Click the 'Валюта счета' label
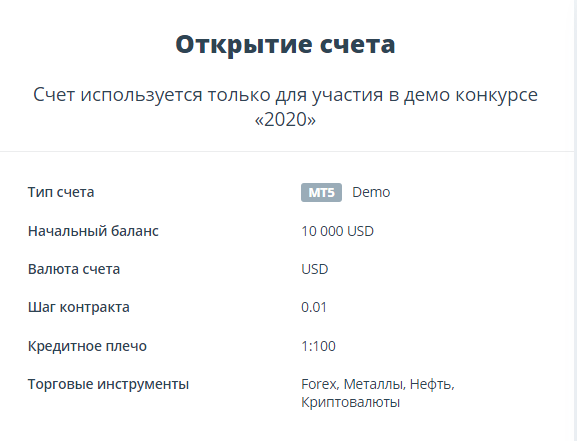This screenshot has height=441, width=577. (74, 269)
